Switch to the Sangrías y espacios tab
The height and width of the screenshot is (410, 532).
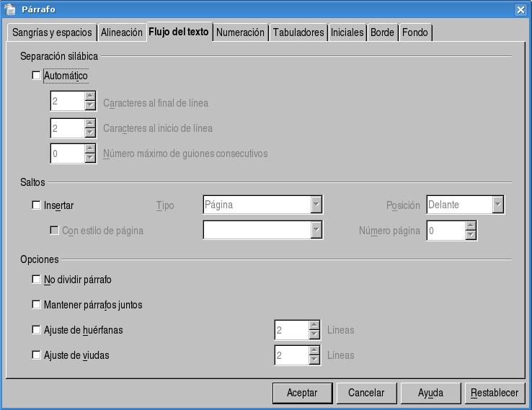tap(52, 32)
